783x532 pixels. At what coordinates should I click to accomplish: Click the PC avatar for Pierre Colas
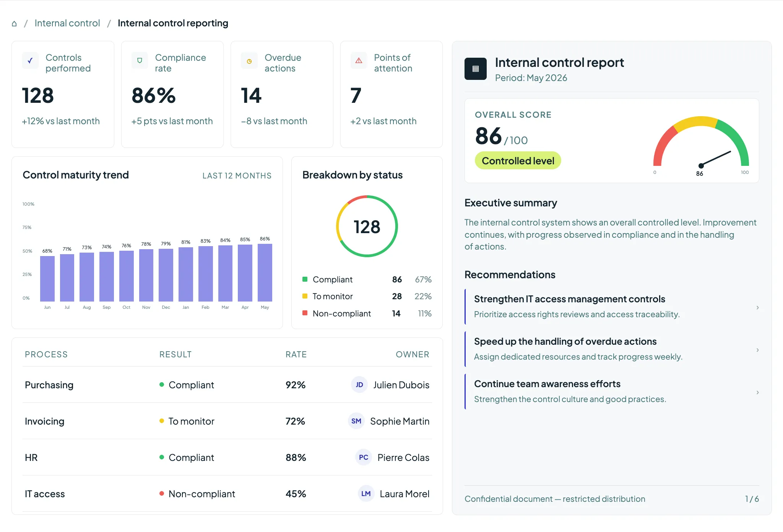pyautogui.click(x=364, y=457)
